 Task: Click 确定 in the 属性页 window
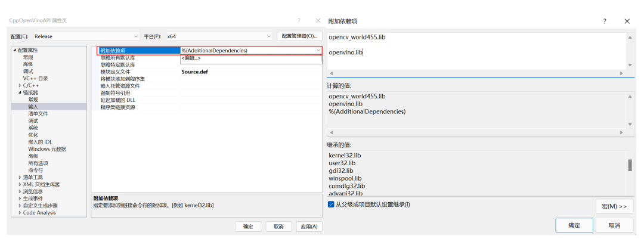(248, 227)
